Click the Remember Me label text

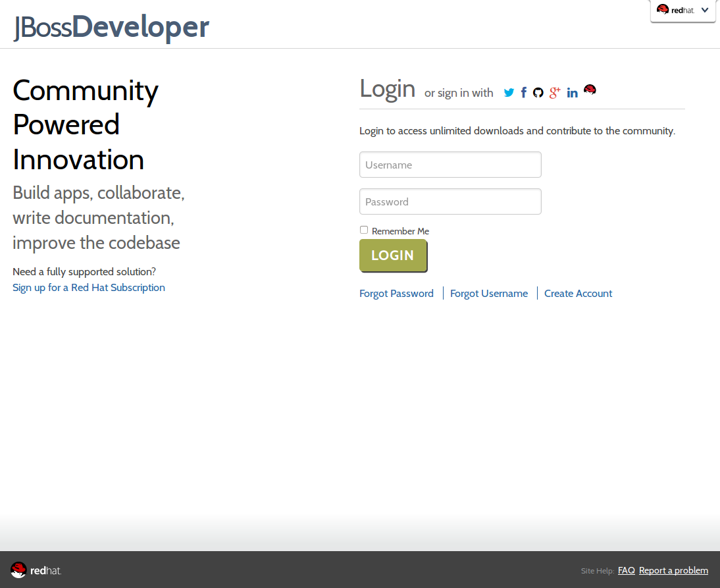pyautogui.click(x=400, y=231)
